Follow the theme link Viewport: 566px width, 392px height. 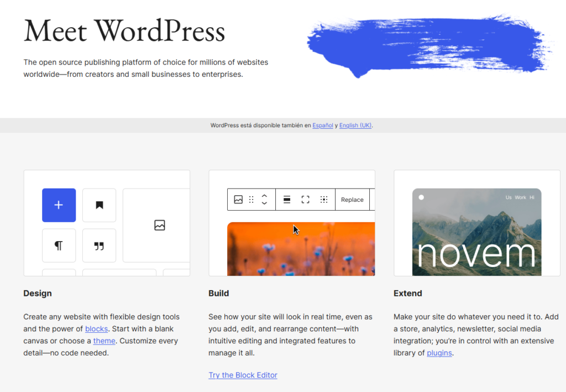104,341
